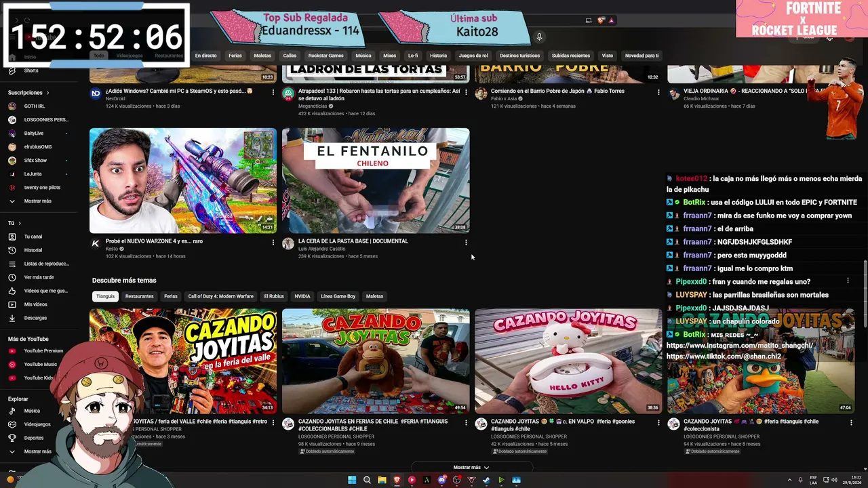Play Hello Kitty Cazando Joyitas thumbnail
The image size is (868, 488).
[x=568, y=361]
